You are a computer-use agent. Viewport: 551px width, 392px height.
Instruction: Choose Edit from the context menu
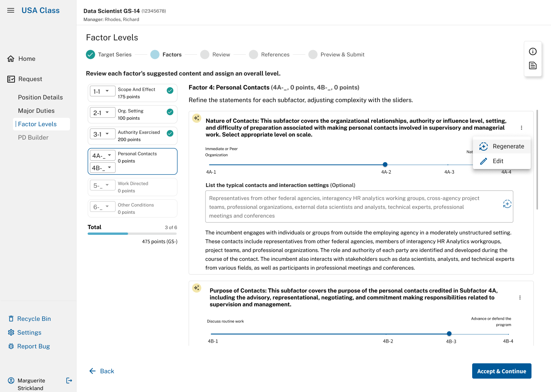pos(502,161)
